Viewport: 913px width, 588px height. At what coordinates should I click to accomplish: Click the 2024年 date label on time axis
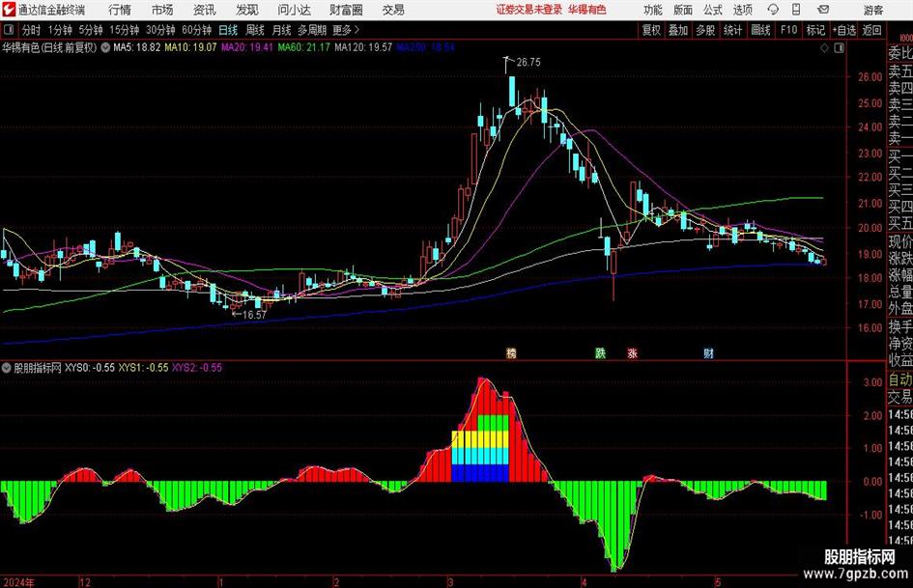pyautogui.click(x=18, y=582)
